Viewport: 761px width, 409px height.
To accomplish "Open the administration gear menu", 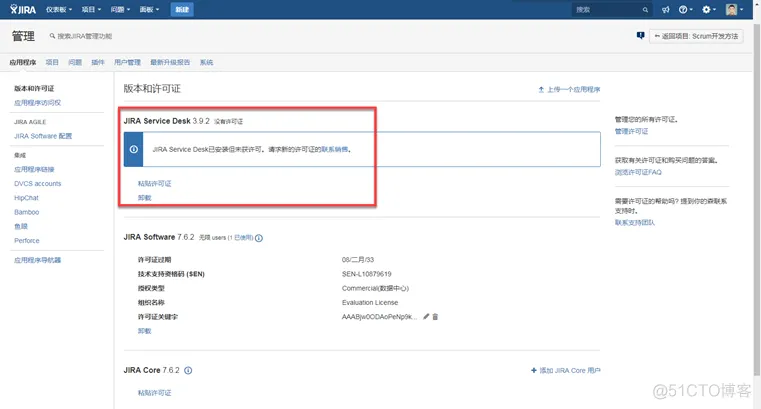I will (x=709, y=9).
